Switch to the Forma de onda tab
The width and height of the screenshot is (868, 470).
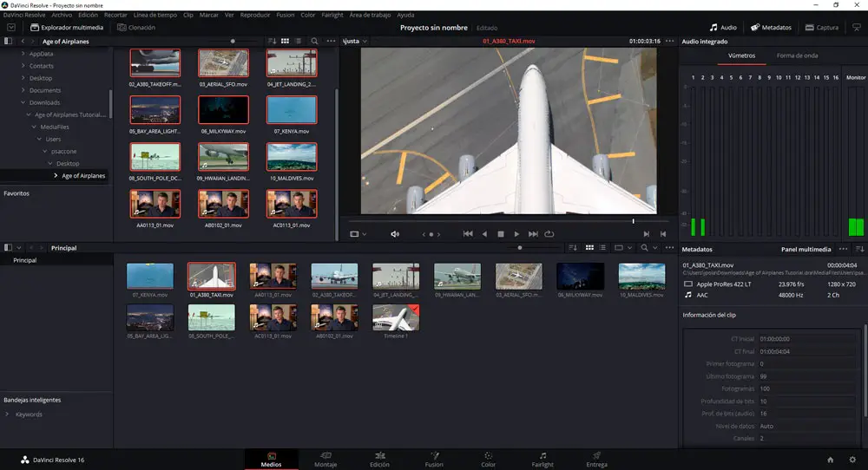click(x=797, y=55)
